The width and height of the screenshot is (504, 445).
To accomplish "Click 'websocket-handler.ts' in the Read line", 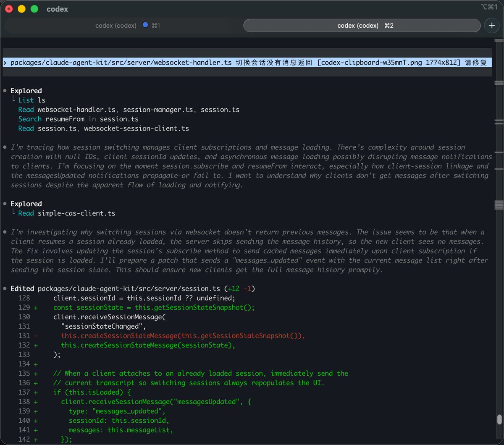I will [76, 110].
